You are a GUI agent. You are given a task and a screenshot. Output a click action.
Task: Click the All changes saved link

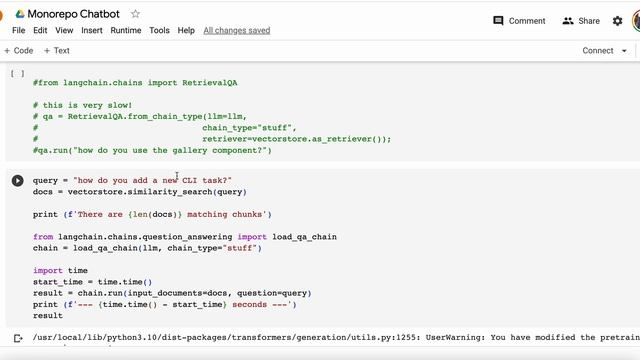click(237, 30)
